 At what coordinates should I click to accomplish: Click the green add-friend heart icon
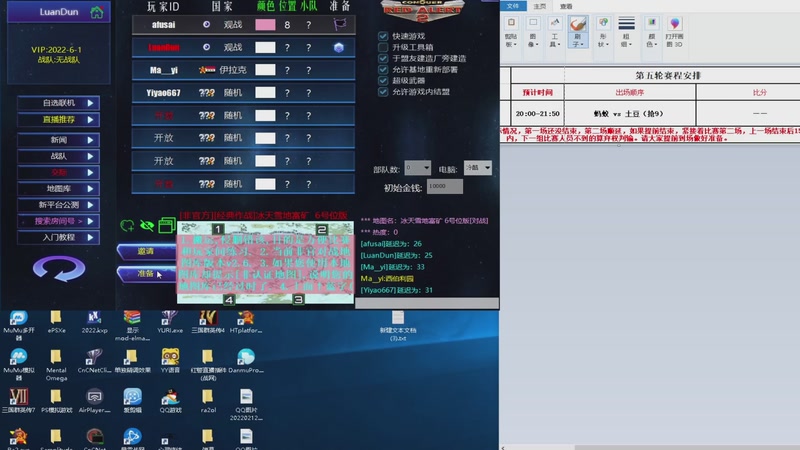(128, 226)
